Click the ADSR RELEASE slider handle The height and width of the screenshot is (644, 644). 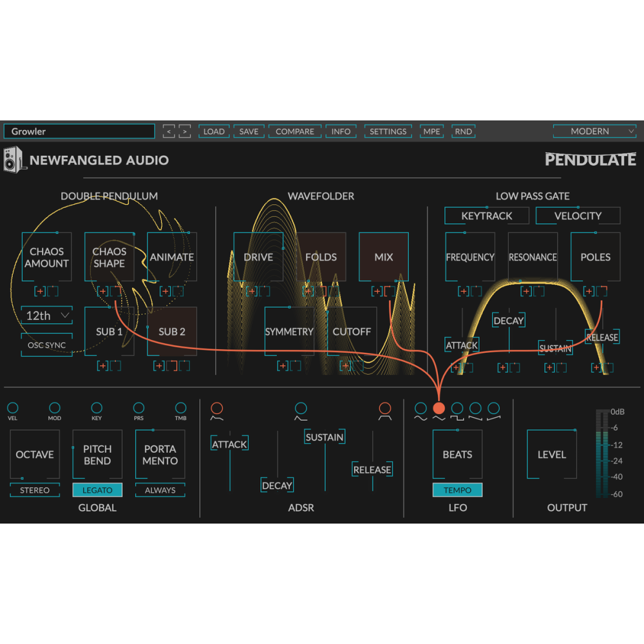[372, 469]
